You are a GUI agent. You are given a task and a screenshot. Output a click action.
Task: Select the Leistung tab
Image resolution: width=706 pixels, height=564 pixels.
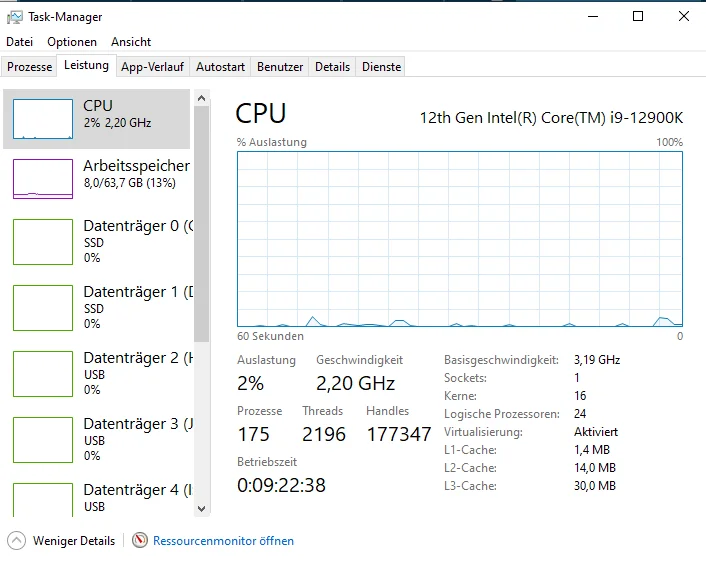[86, 65]
